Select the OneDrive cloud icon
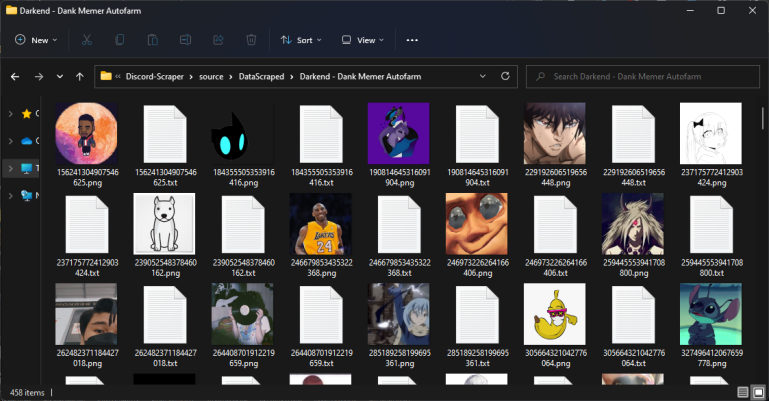This screenshot has width=769, height=401. tap(26, 141)
